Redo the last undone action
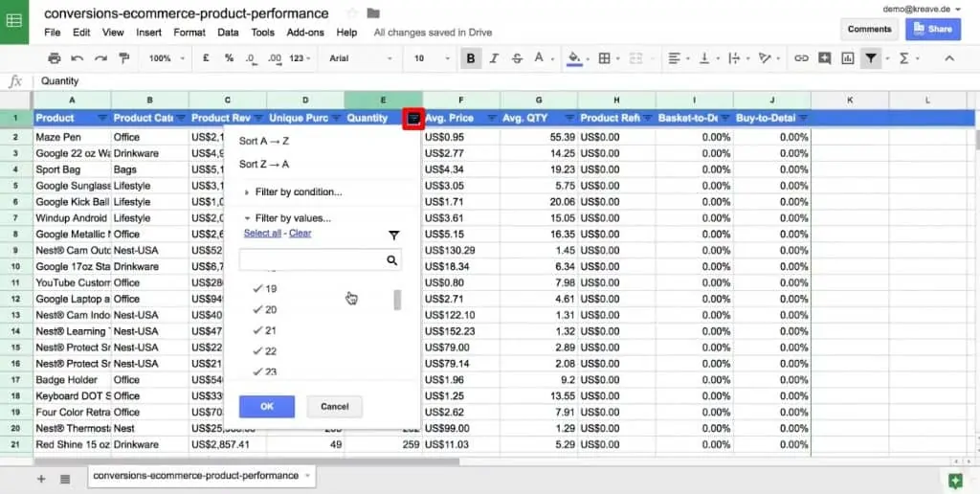980x494 pixels. (100, 58)
